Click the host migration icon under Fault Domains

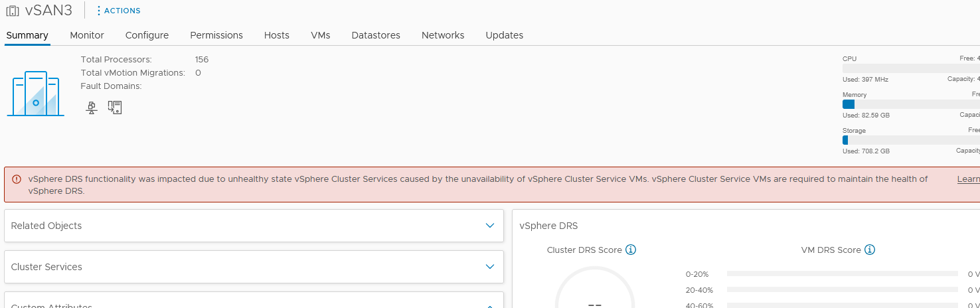[x=115, y=108]
